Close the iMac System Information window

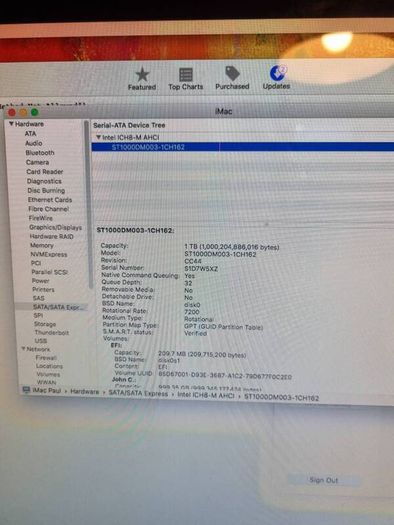pos(12,112)
